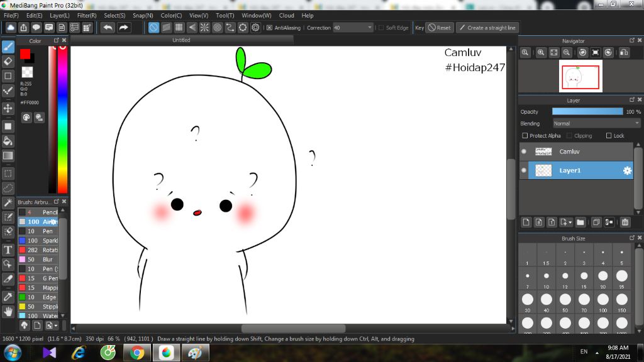Select brush size 10 preset

(546, 278)
